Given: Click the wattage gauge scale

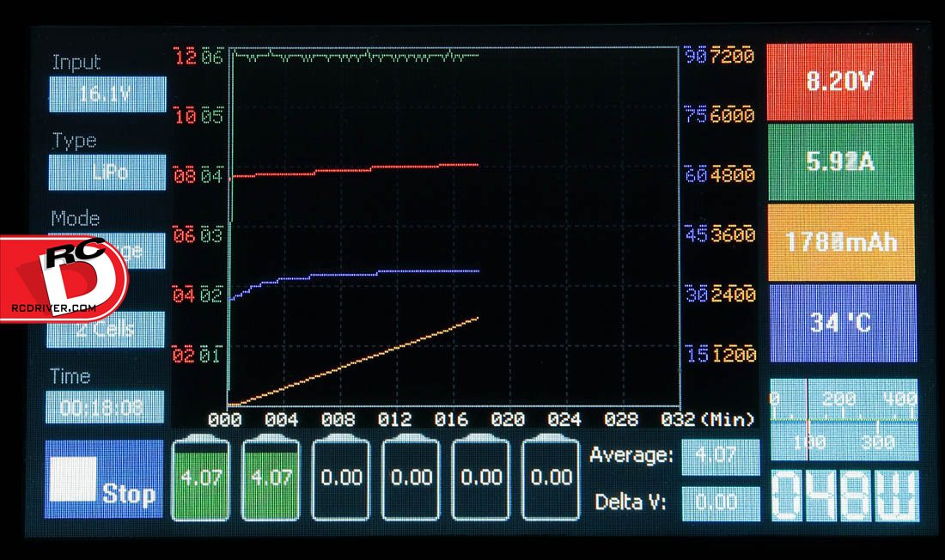Looking at the screenshot, I should point(844,420).
